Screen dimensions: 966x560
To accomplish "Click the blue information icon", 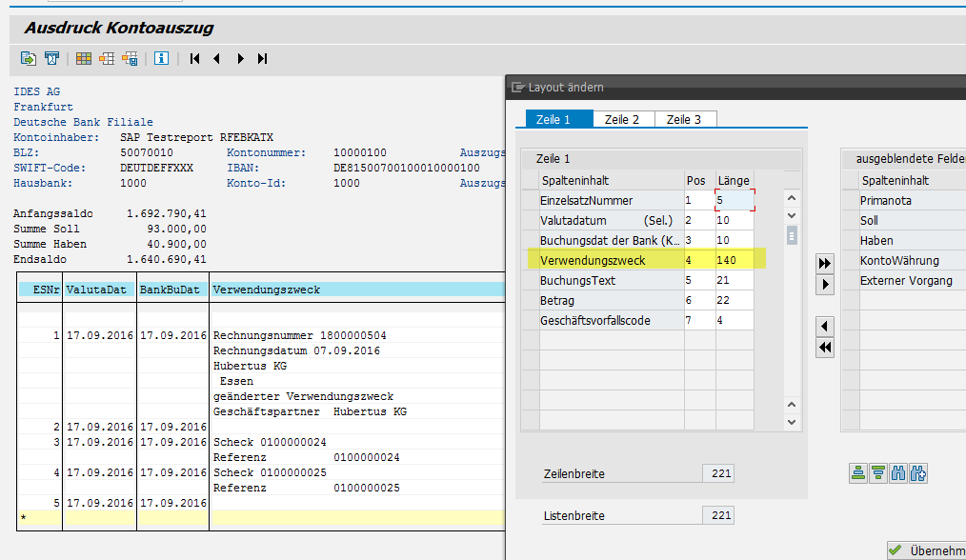I will click(161, 58).
